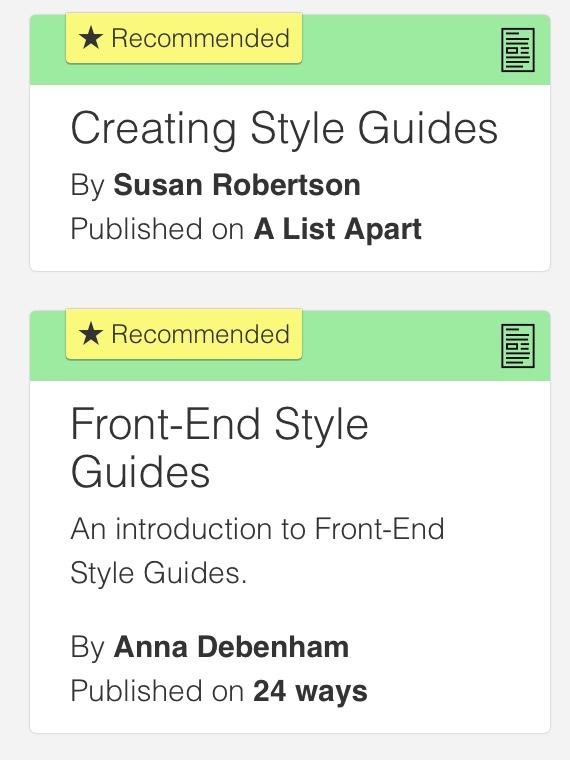Click "Published on" text before 24 ways
Screen dimensions: 570x760
tap(157, 691)
